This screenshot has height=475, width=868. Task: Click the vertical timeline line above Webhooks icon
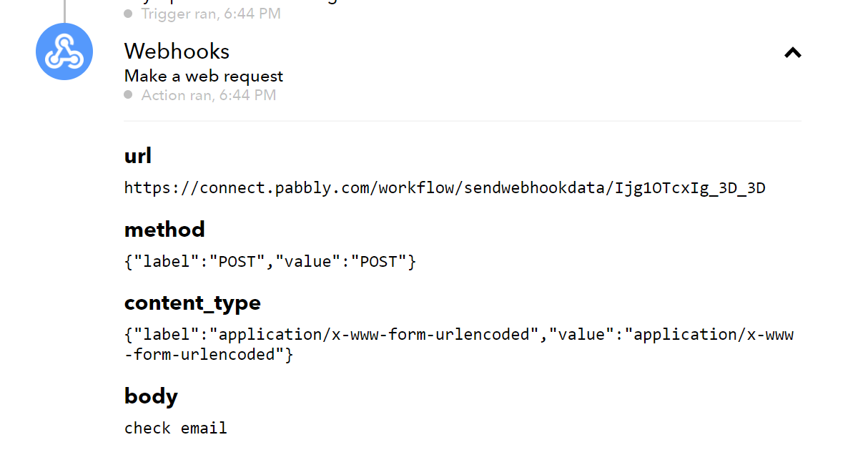click(64, 10)
